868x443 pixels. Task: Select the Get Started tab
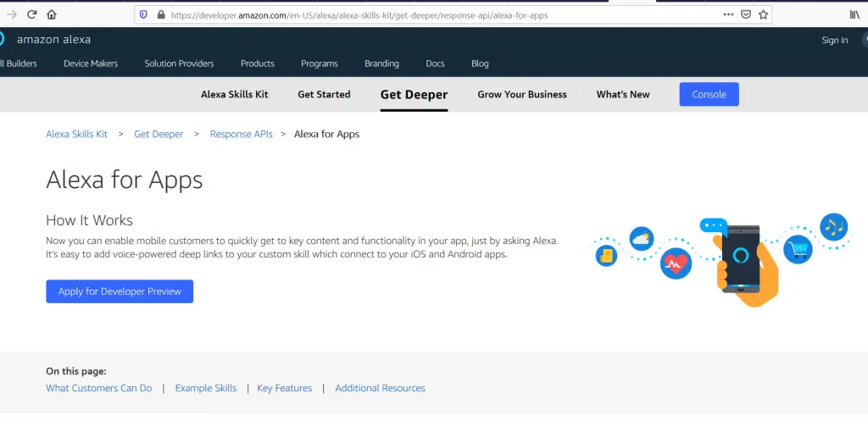coord(324,95)
